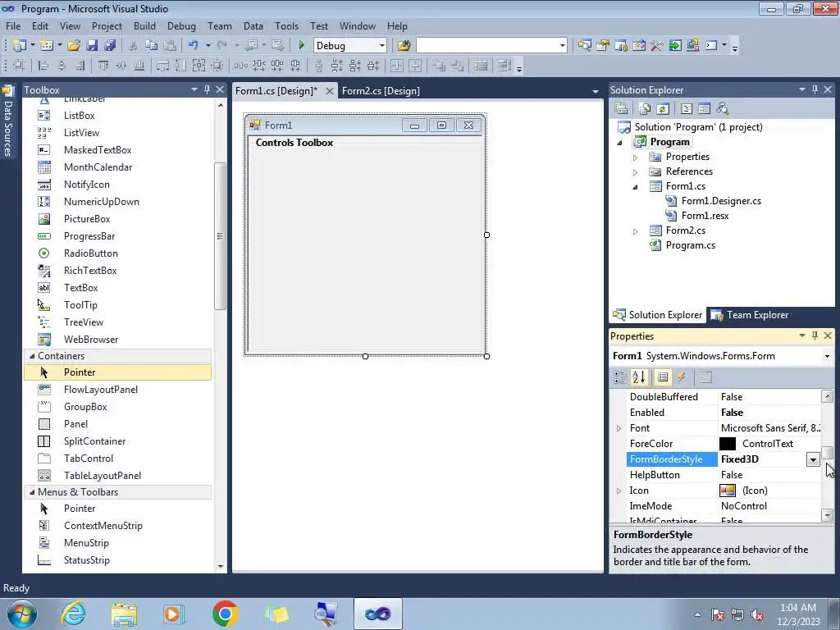The height and width of the screenshot is (630, 840).
Task: Click the Properties grid scrollbar down arrow
Action: (827, 515)
